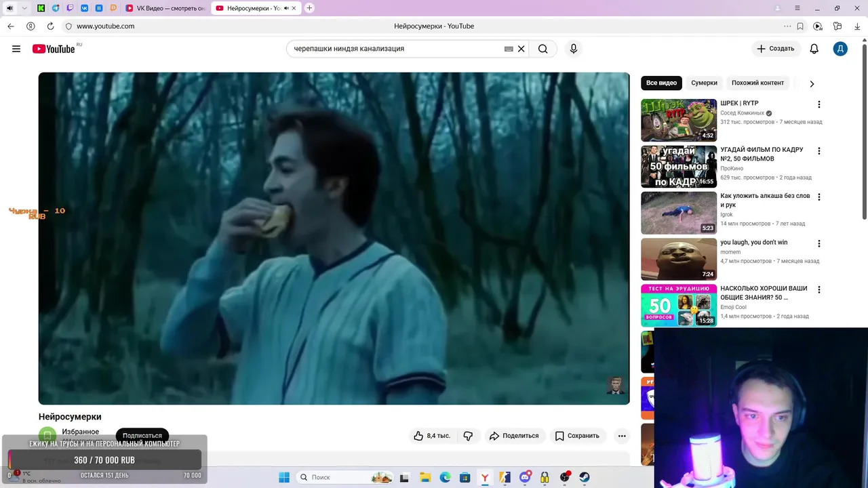Go to the YouTube home logo
This screenshot has width=868, height=488.
[54, 49]
